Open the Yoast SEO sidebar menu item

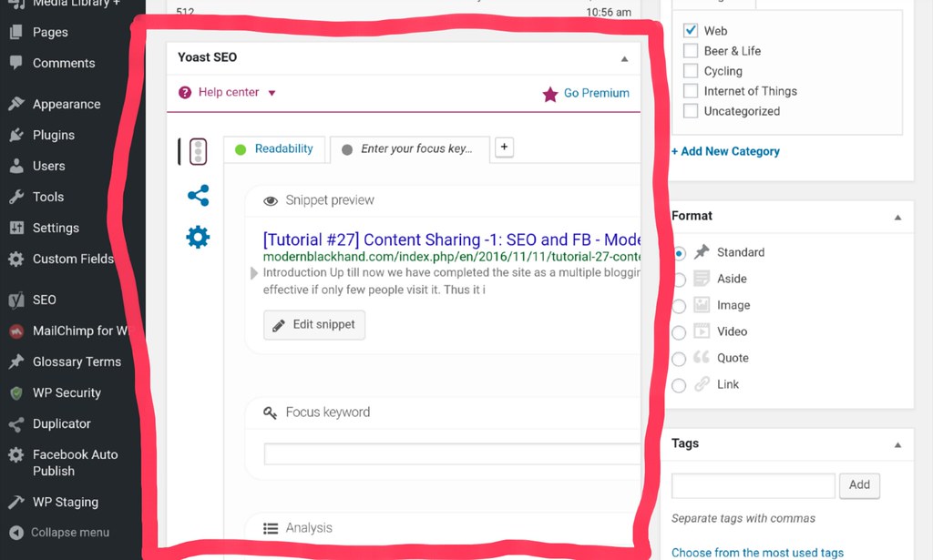[44, 300]
